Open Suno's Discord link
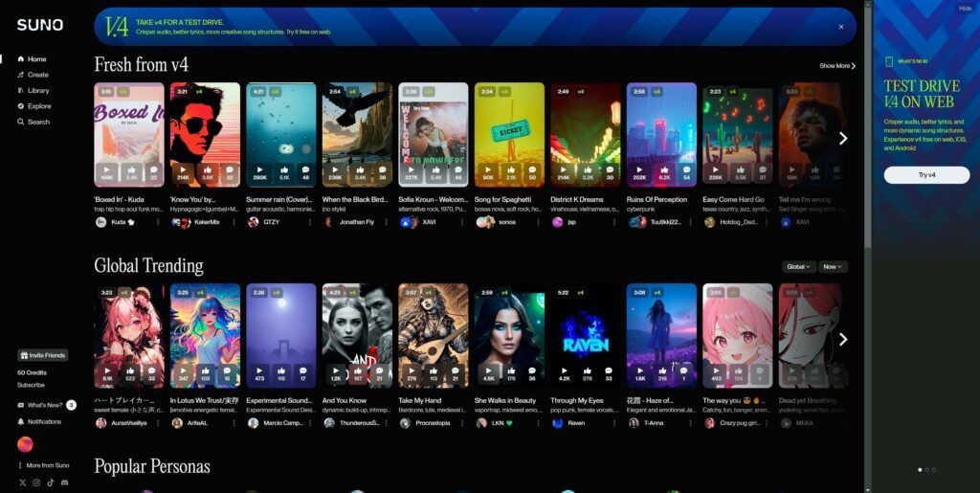 64,482
